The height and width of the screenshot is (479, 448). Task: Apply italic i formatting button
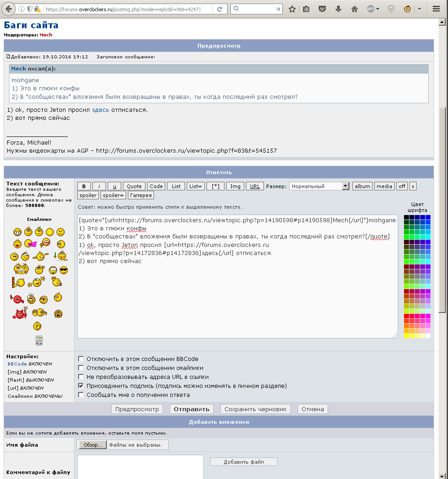99,186
